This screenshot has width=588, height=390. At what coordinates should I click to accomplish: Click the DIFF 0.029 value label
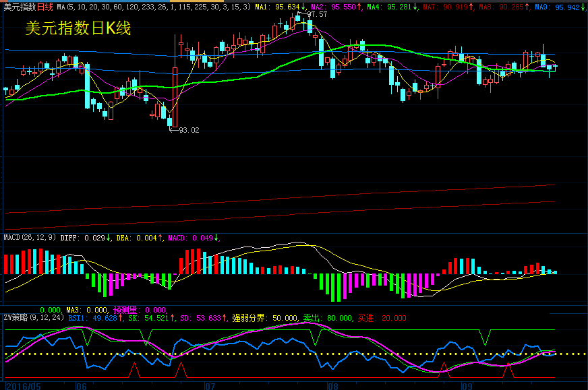pyautogui.click(x=86, y=238)
